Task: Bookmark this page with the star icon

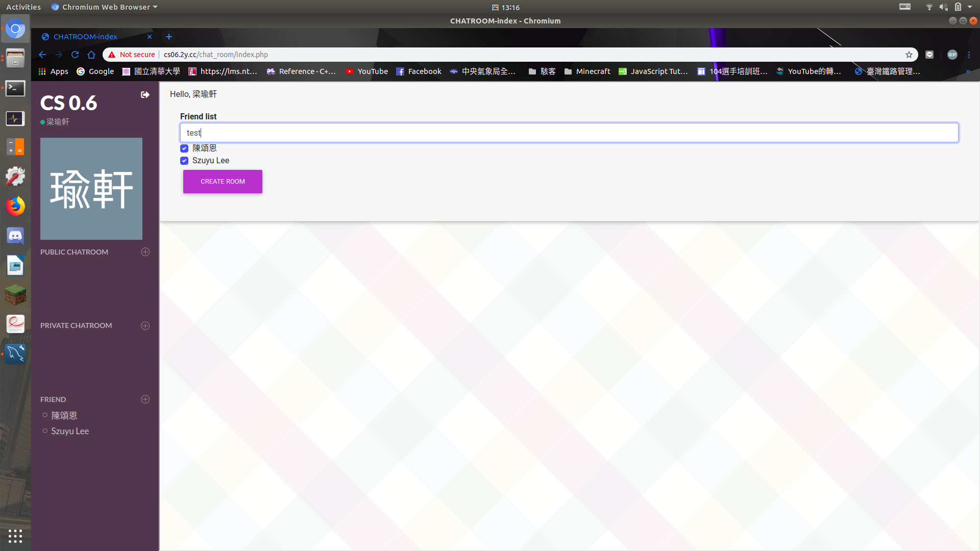Action: pyautogui.click(x=909, y=55)
